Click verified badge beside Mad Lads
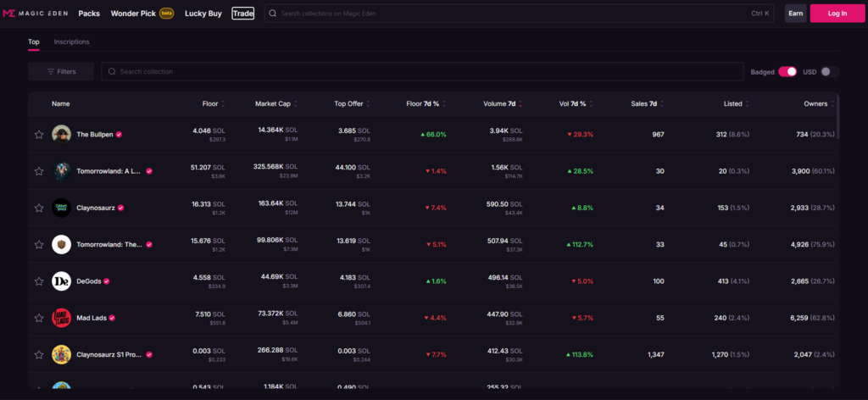The height and width of the screenshot is (400, 868). (x=112, y=318)
